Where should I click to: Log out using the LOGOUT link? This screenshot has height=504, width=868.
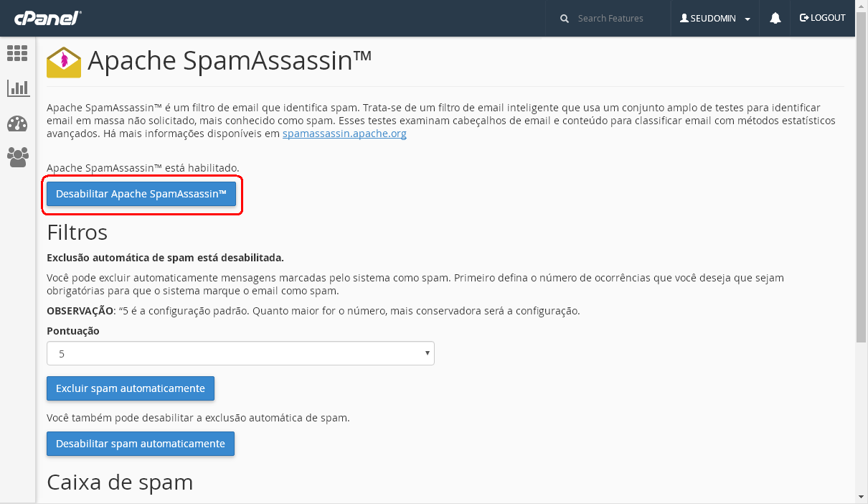click(x=822, y=18)
